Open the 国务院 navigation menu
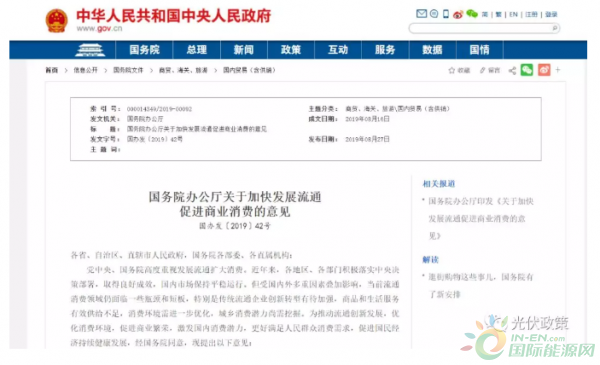 pyautogui.click(x=144, y=50)
